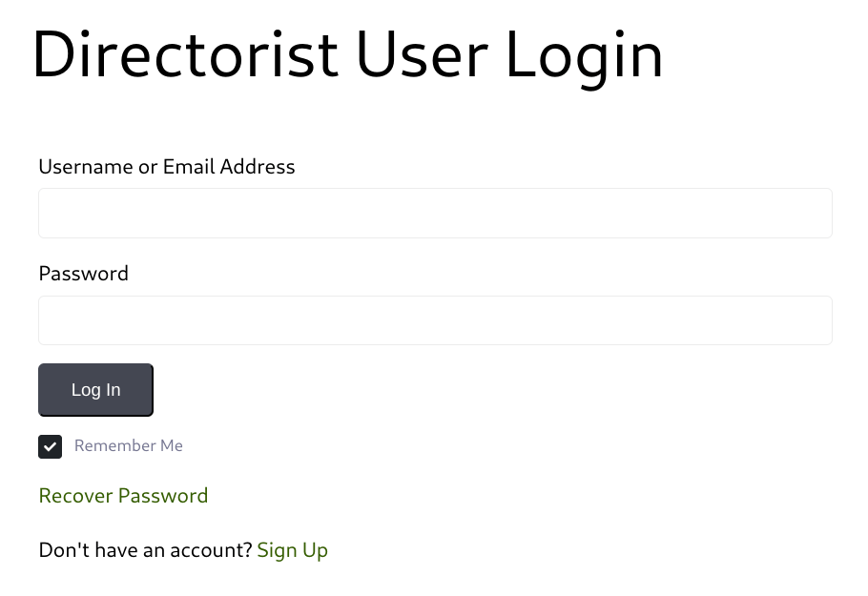The width and height of the screenshot is (868, 596).
Task: Click the Username or Email Address input field
Action: point(435,213)
